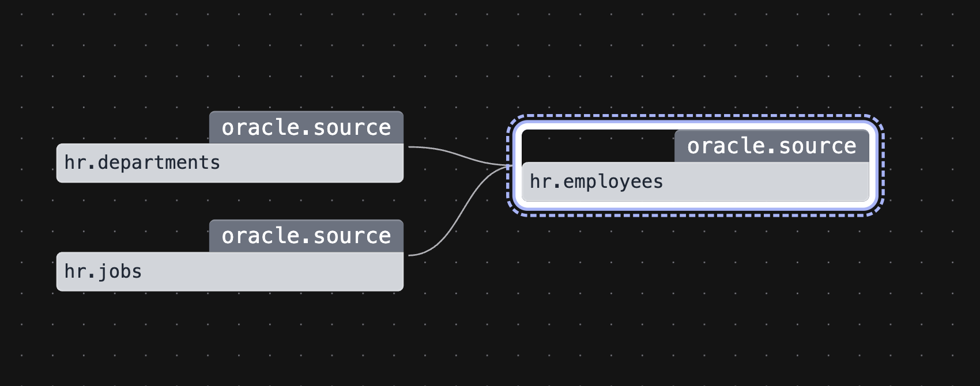The height and width of the screenshot is (386, 980).
Task: Click oracle.source tag on hr.employees node
Action: click(x=772, y=146)
